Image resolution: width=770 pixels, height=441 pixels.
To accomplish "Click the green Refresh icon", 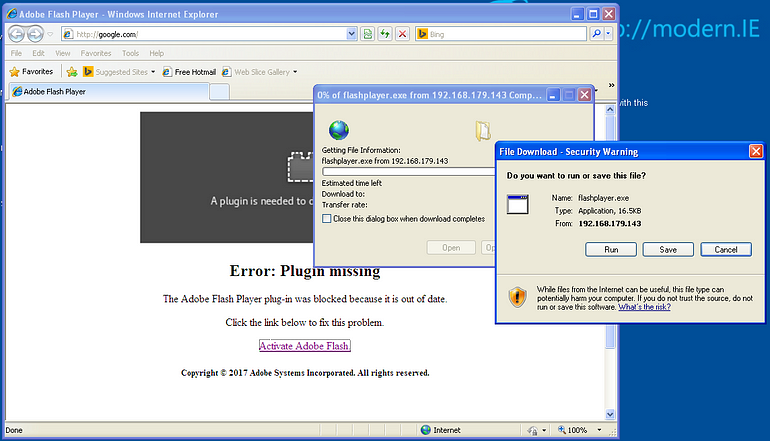I will (x=385, y=34).
